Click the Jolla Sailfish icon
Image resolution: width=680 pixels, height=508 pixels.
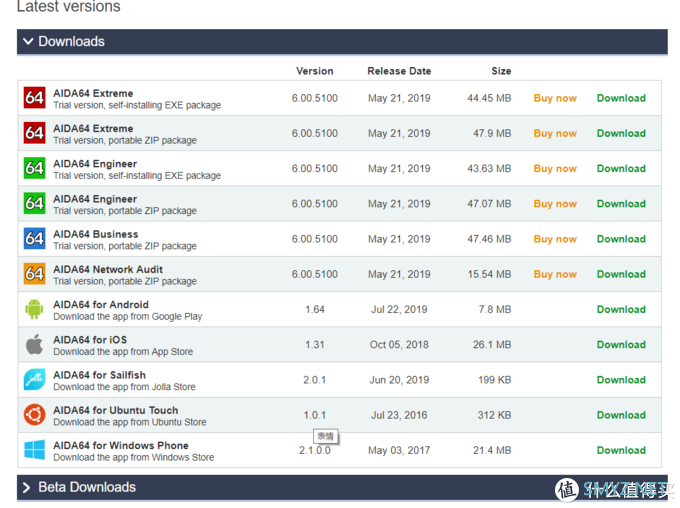tap(34, 380)
